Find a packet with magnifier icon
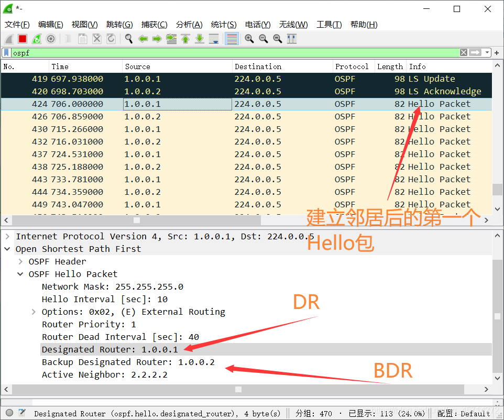The height and width of the screenshot is (420, 504). tap(128, 39)
